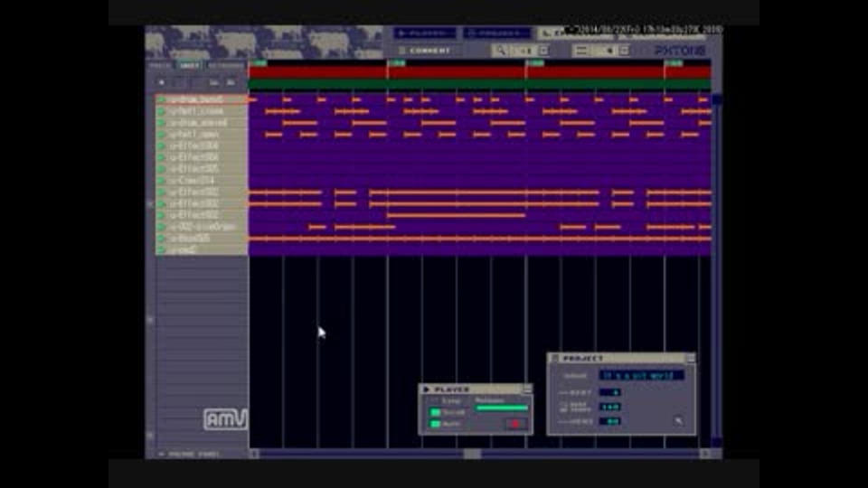Image resolution: width=868 pixels, height=488 pixels.
Task: Toggle the Mute option in PLAYER panel
Action: 435,424
